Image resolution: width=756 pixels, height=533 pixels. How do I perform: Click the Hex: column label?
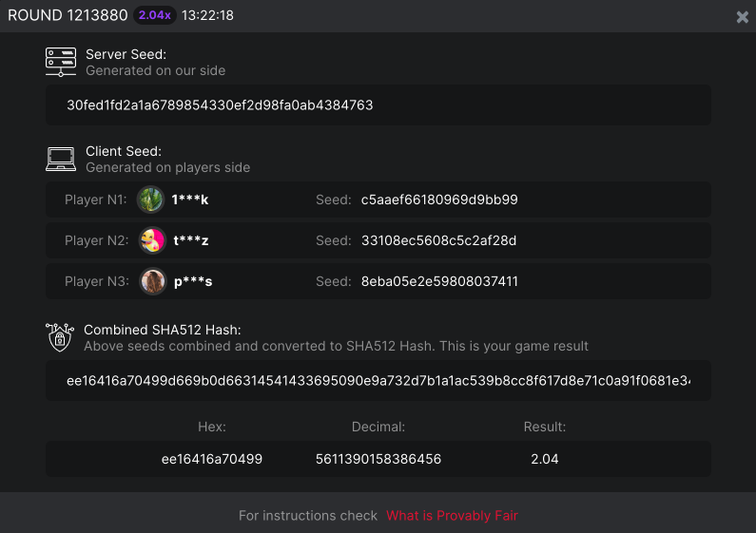pyautogui.click(x=212, y=427)
